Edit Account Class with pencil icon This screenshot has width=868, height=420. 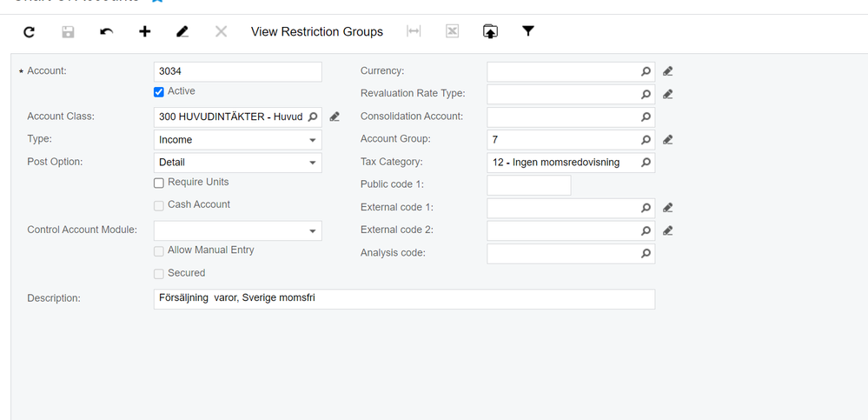tap(335, 117)
